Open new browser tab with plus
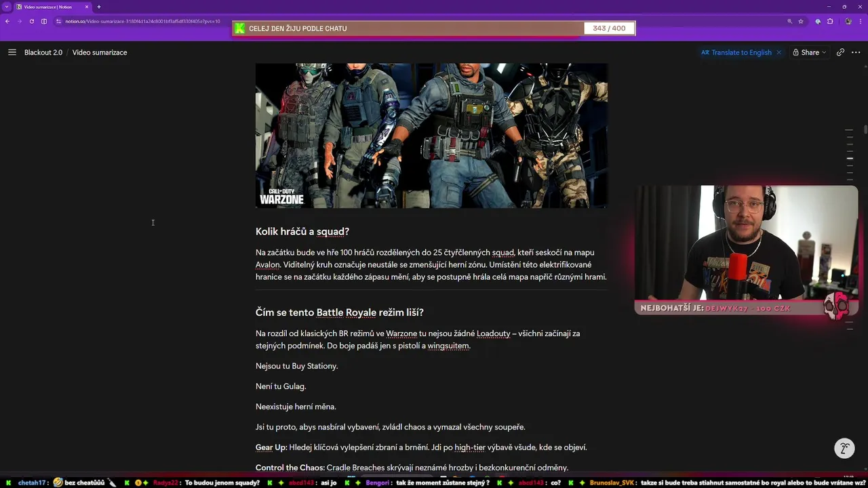Viewport: 868px width, 488px height. pyautogui.click(x=99, y=7)
